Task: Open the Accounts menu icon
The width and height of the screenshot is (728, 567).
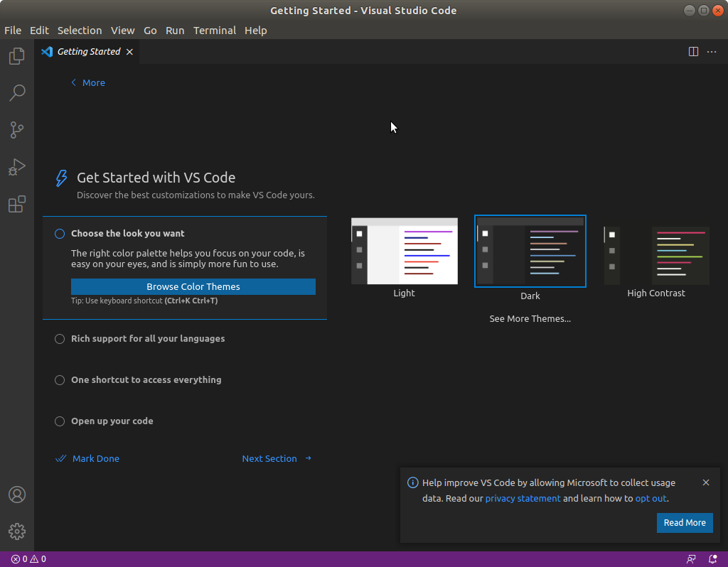Action: (x=17, y=495)
